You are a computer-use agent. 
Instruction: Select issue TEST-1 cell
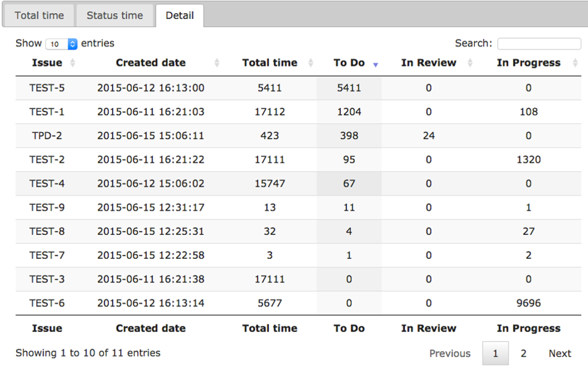tap(47, 112)
